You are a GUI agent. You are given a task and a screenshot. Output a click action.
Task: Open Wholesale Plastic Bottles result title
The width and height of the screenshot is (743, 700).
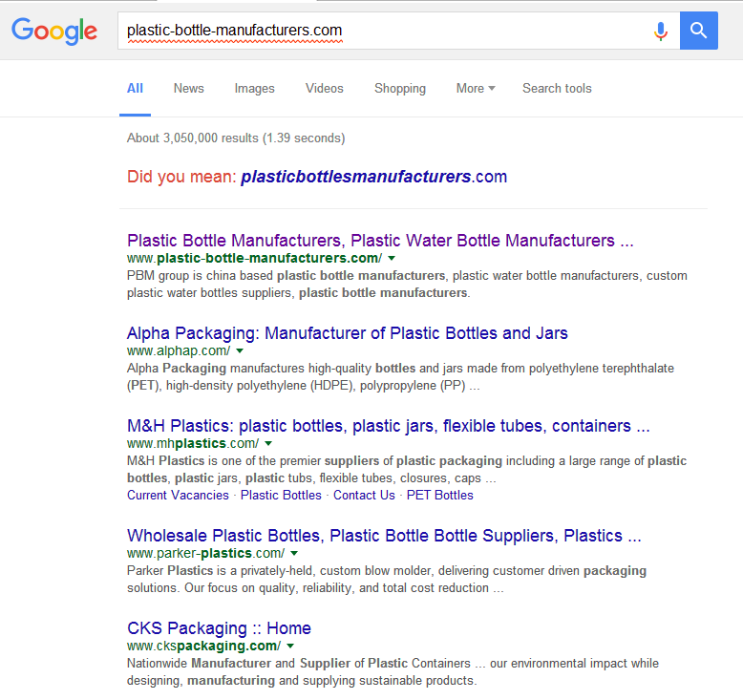(384, 536)
